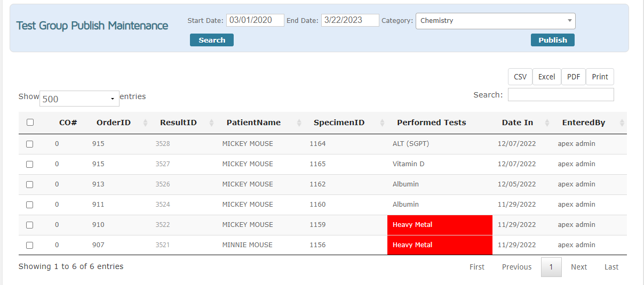Click MINNIE MOUSE patient name
644x285 pixels.
[x=247, y=245]
